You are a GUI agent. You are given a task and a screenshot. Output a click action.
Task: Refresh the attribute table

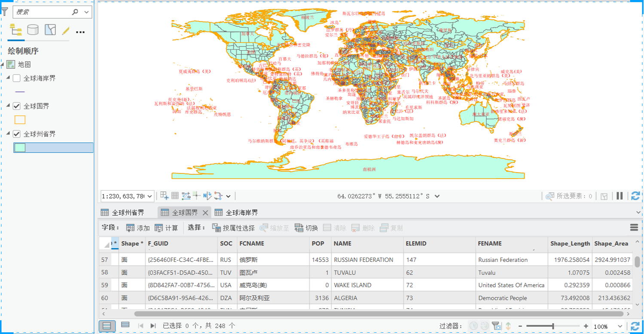(x=635, y=326)
